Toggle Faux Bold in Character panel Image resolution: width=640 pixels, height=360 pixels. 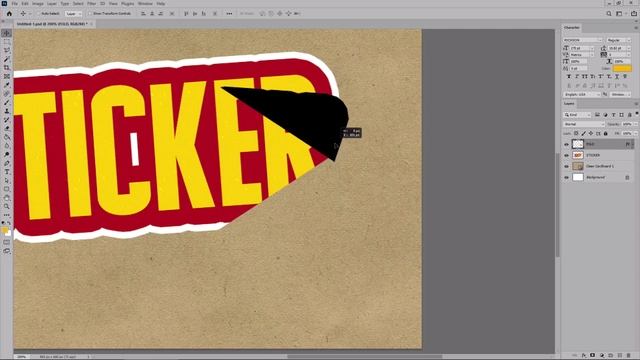coord(569,76)
